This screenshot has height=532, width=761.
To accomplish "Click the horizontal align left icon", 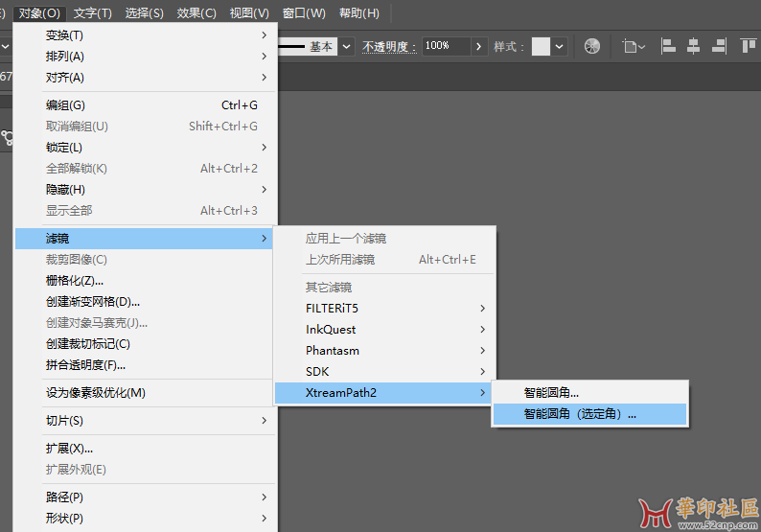I will pos(668,47).
